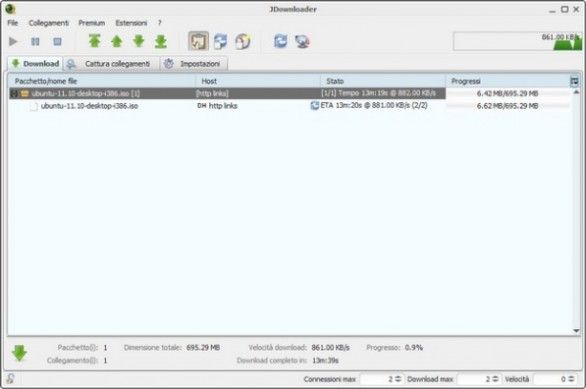
Task: Open the Impostazioni tab
Action: [x=194, y=64]
